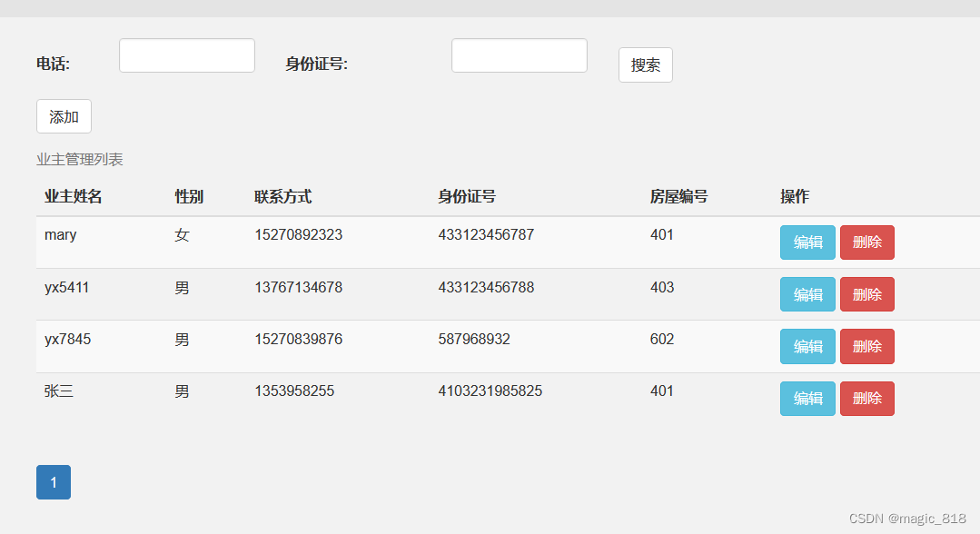Remove owner yx7845 using 删除
980x534 pixels.
pyautogui.click(x=866, y=346)
